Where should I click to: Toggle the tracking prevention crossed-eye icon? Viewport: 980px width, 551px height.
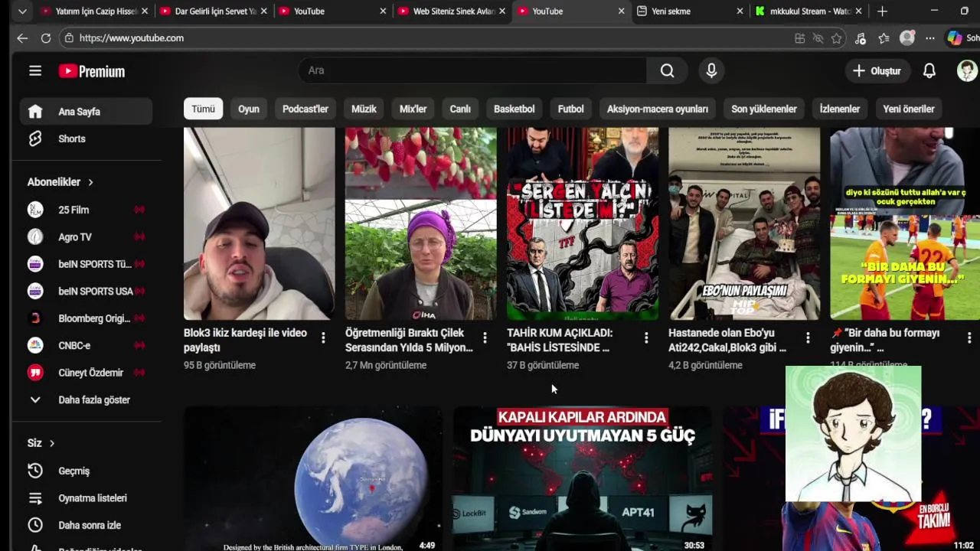pyautogui.click(x=818, y=38)
